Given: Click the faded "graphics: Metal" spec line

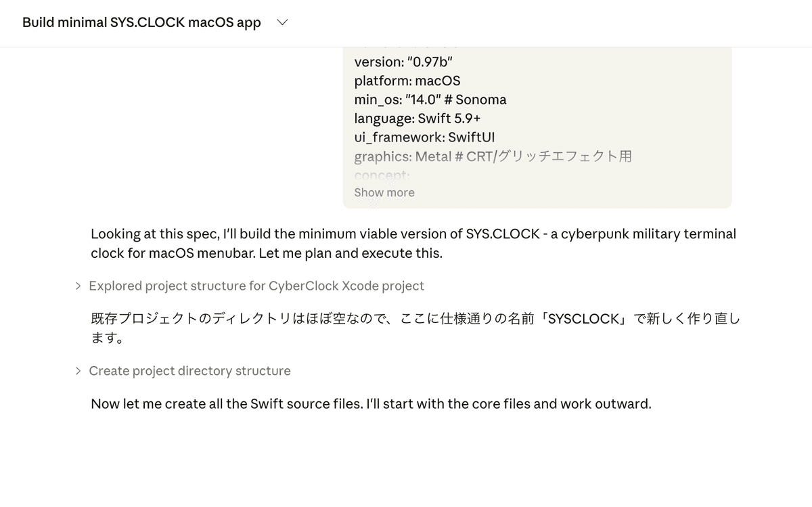Looking at the screenshot, I should 493,156.
